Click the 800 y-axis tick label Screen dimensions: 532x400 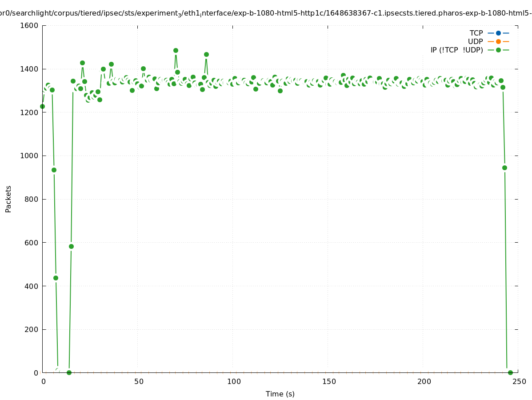click(x=32, y=199)
